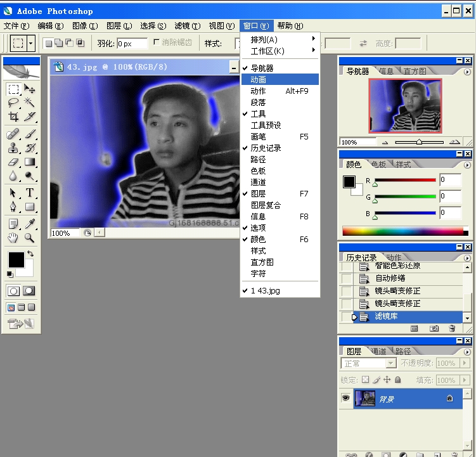Toggle history brush source box for 滤镜库
Viewport: 476px width, 457px height.
click(347, 317)
